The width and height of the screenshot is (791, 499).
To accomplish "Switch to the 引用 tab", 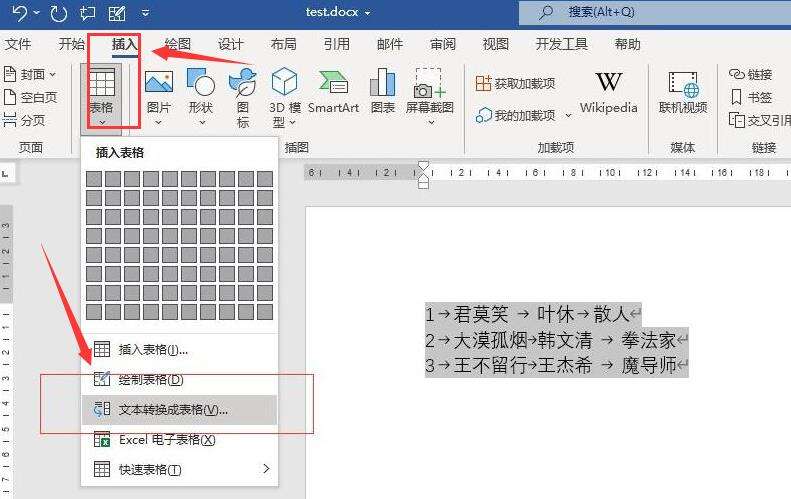I will 336,44.
